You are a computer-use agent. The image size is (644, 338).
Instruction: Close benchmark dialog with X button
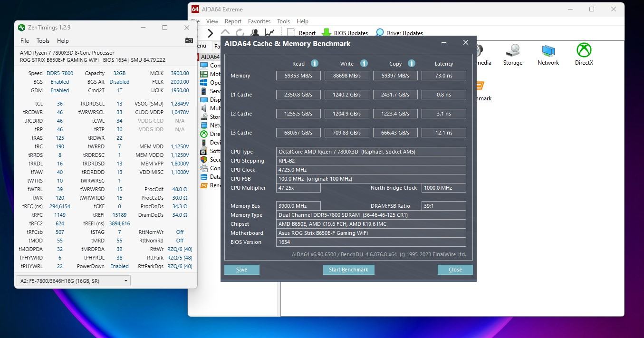click(x=466, y=43)
